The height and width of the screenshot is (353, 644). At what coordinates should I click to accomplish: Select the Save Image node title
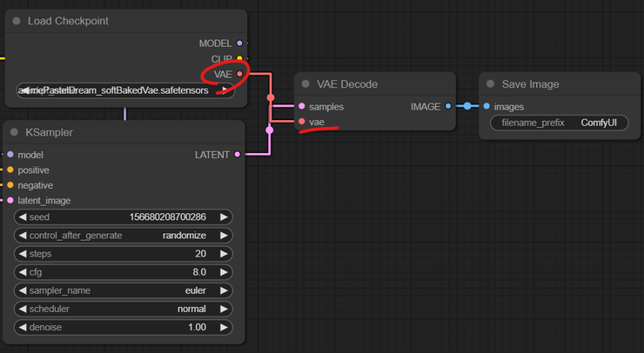[x=530, y=84]
